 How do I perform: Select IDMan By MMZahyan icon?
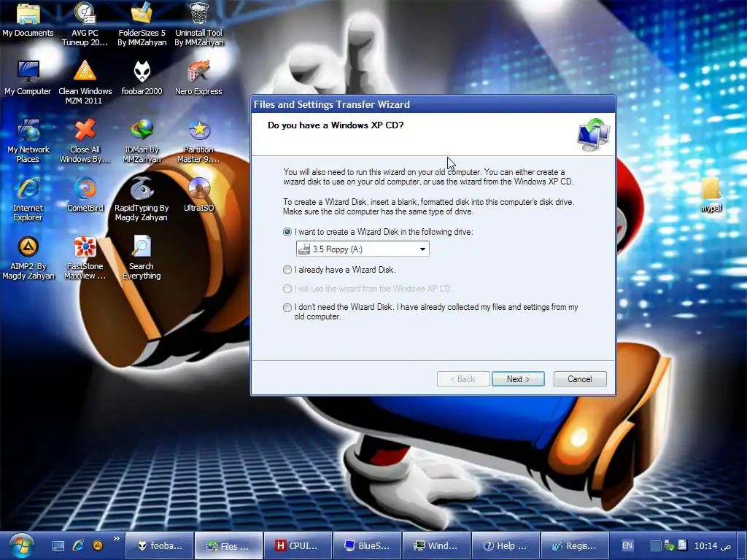coord(142,141)
